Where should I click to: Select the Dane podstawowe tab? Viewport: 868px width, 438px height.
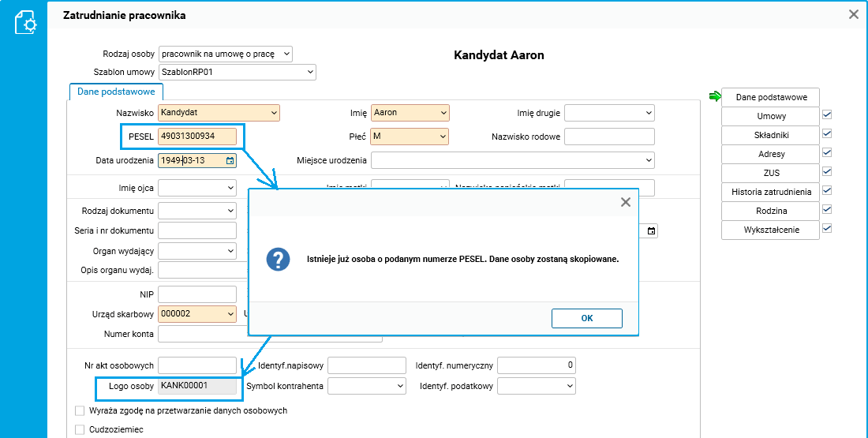click(116, 92)
